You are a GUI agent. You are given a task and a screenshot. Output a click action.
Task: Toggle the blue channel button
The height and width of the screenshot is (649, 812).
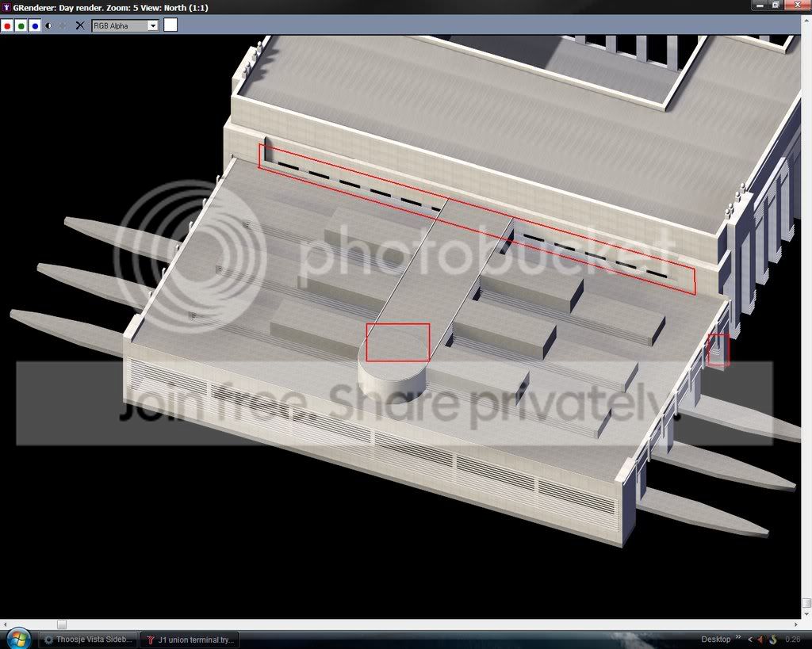(x=35, y=25)
